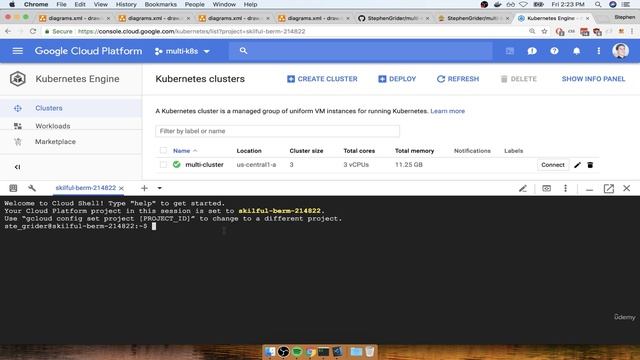Open the user account avatar

(x=620, y=51)
